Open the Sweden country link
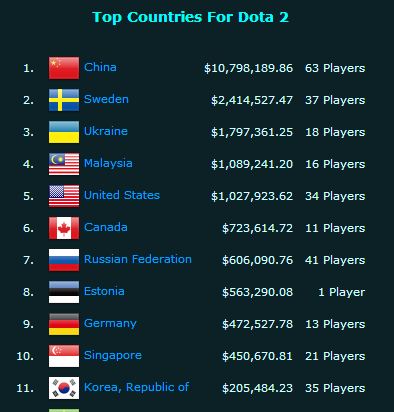 106,99
